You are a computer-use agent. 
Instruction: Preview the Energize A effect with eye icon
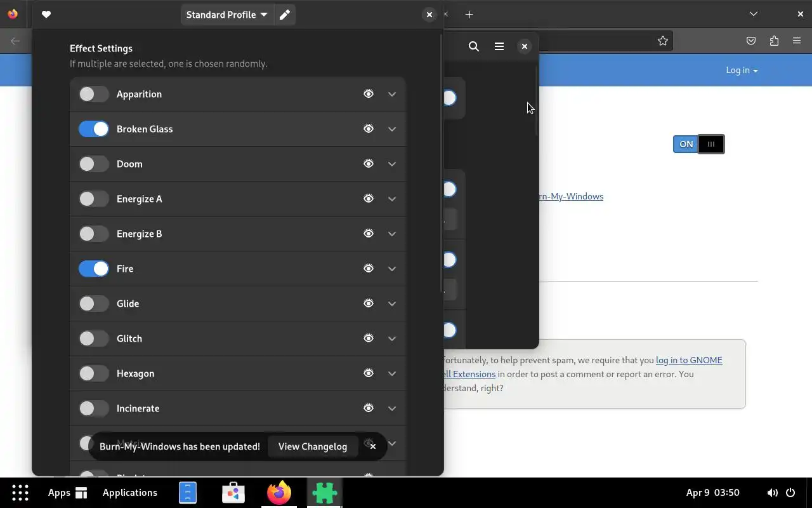369,199
